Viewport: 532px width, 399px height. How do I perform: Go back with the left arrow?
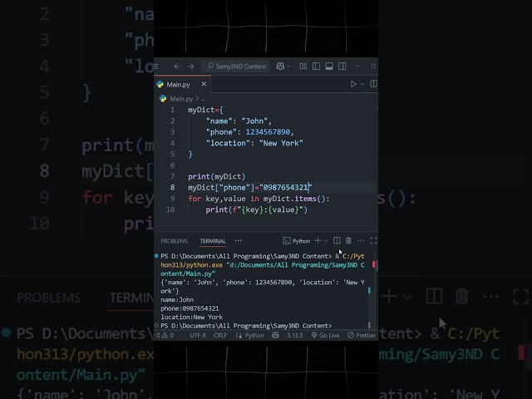[177, 66]
